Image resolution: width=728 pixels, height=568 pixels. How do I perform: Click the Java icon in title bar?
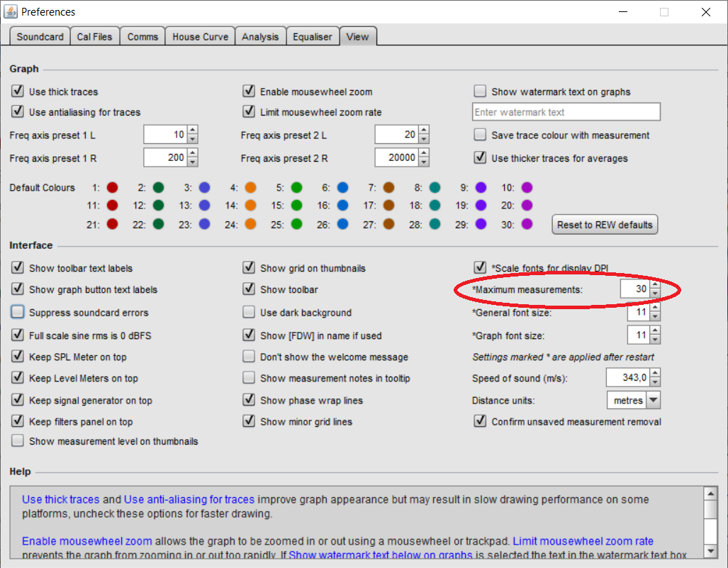pyautogui.click(x=11, y=12)
